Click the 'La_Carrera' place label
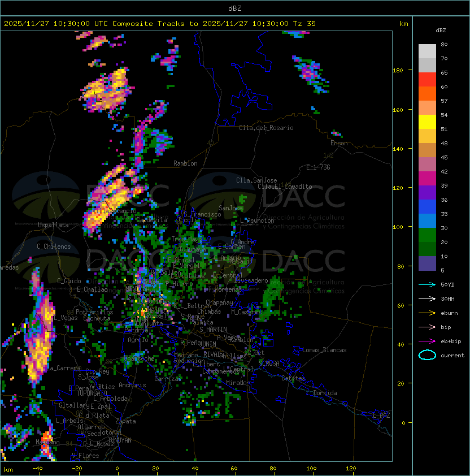This screenshot has width=470, height=476. point(63,368)
